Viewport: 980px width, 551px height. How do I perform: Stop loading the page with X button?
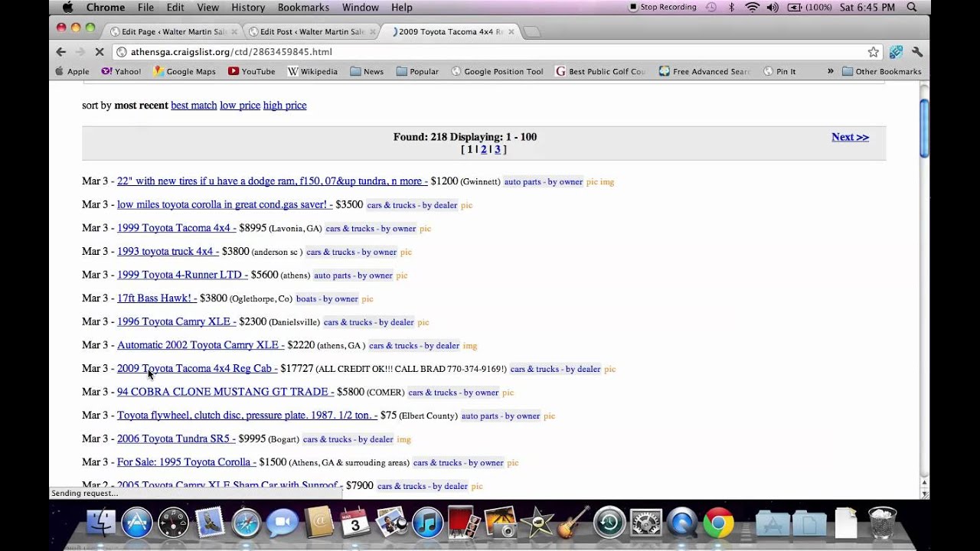point(100,52)
